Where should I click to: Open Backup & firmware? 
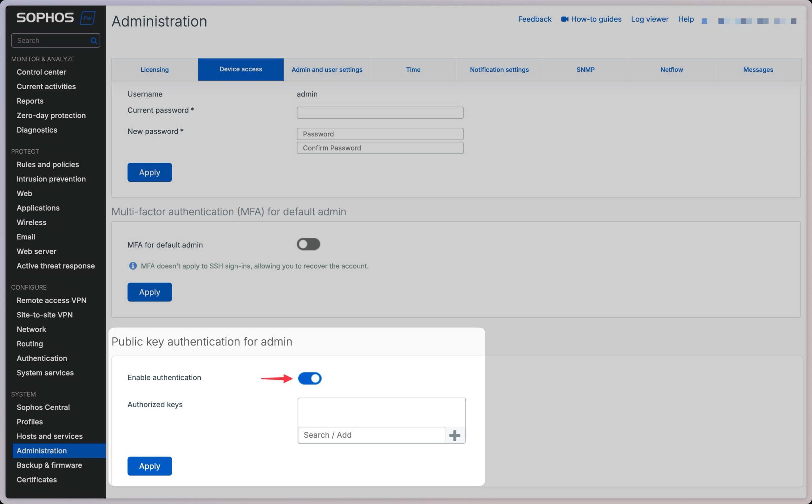49,465
